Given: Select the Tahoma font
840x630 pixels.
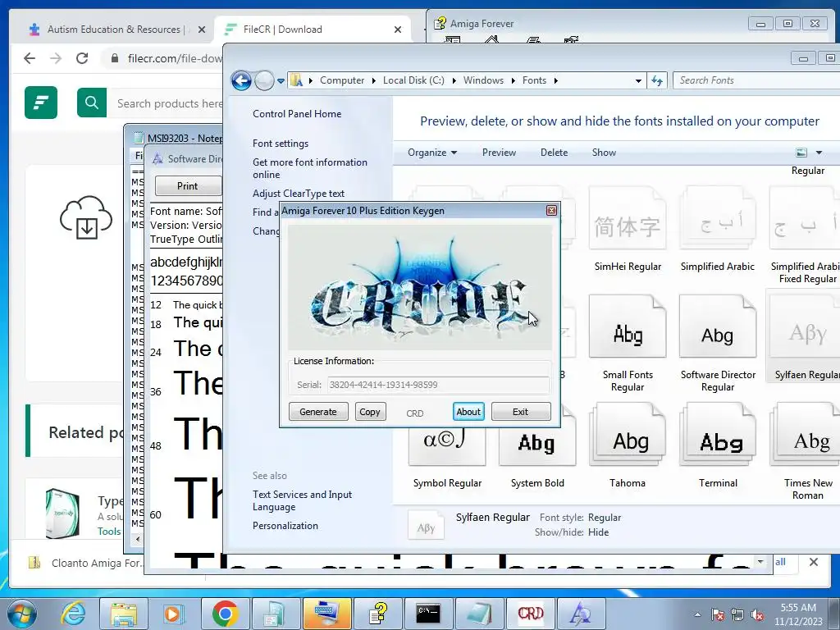Looking at the screenshot, I should click(x=628, y=447).
